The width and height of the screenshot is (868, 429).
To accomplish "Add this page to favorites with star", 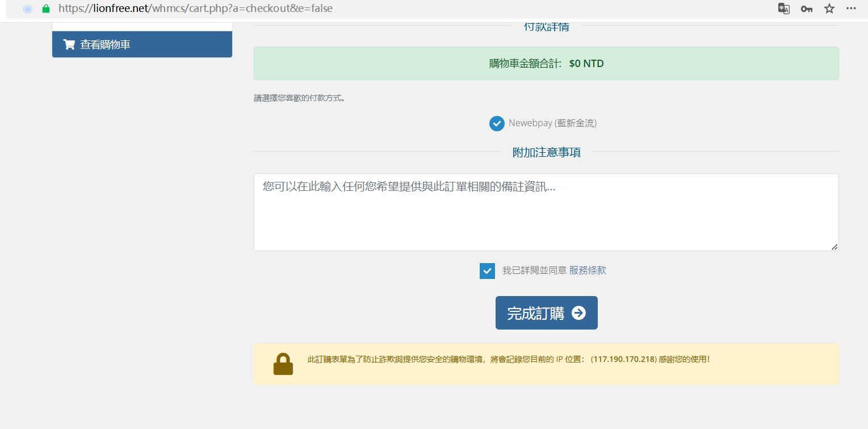I will coord(829,9).
